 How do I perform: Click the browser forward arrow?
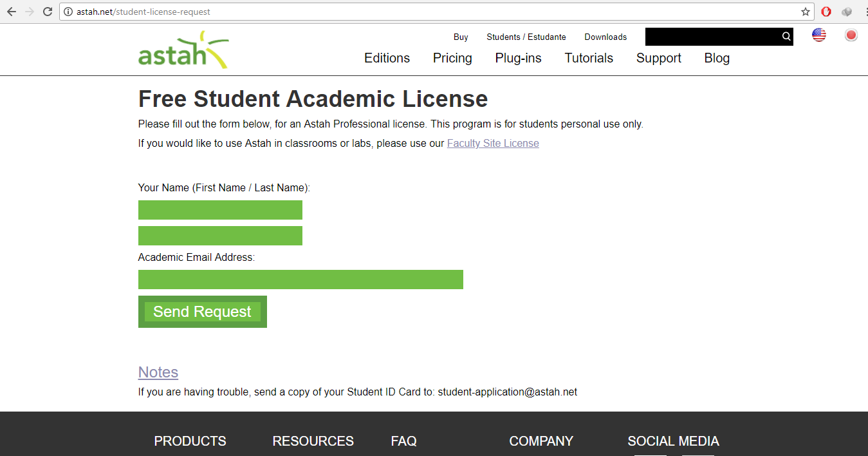[29, 12]
